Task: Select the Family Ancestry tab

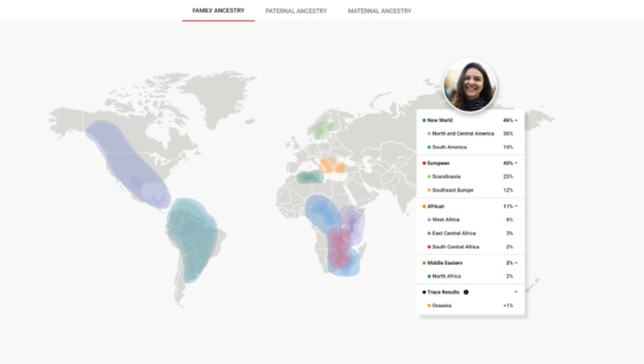Action: click(218, 11)
